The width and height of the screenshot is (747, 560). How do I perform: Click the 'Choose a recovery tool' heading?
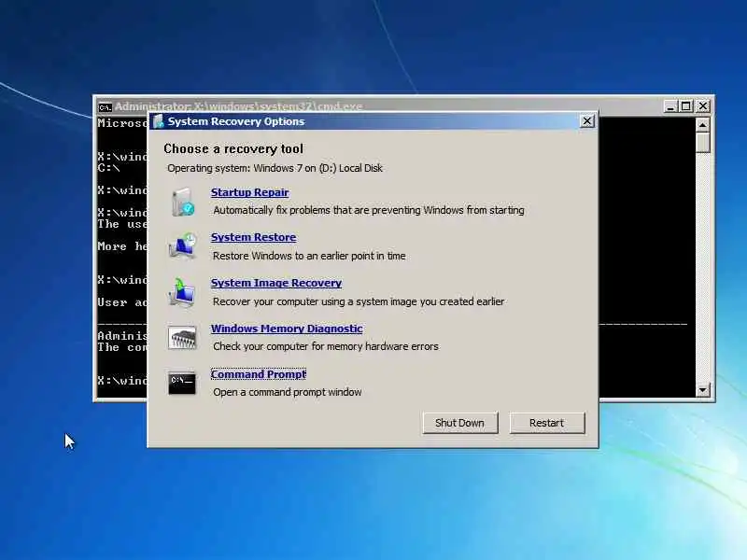pyautogui.click(x=233, y=149)
